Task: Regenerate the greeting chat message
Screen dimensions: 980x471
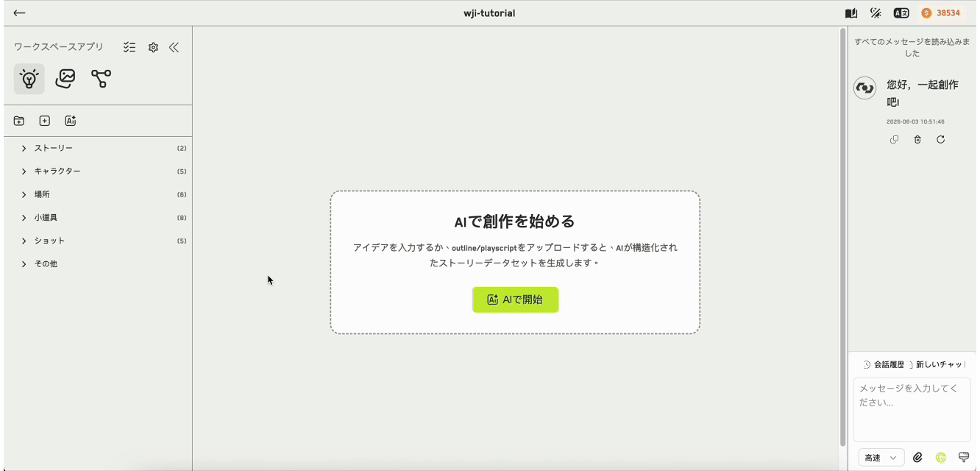Action: click(x=940, y=140)
